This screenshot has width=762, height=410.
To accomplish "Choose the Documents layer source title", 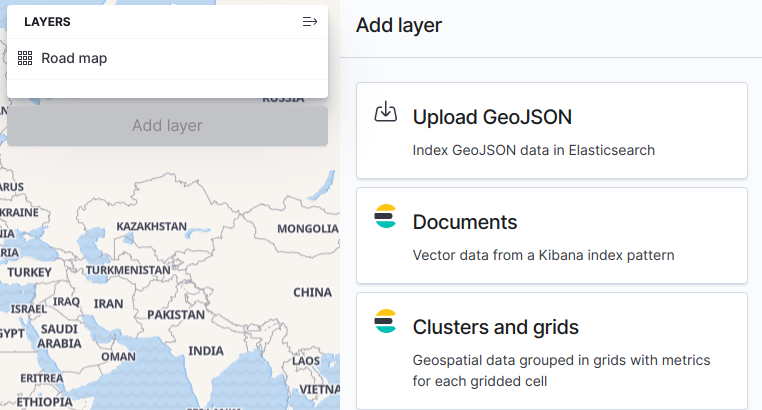I will 464,222.
